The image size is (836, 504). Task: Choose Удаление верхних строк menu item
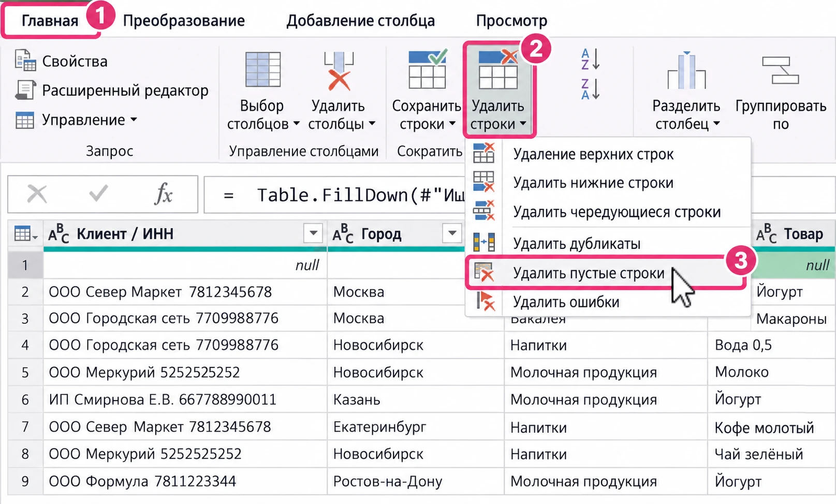coord(608,154)
